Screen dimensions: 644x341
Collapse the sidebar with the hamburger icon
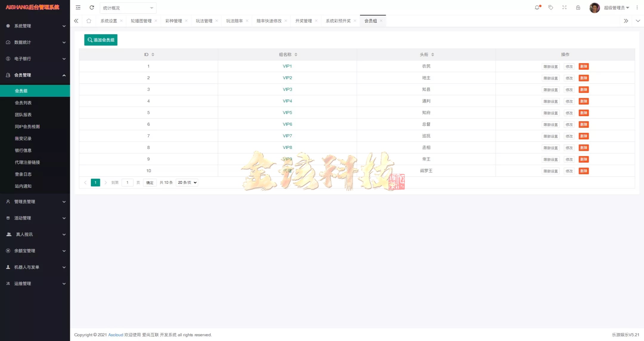(78, 7)
